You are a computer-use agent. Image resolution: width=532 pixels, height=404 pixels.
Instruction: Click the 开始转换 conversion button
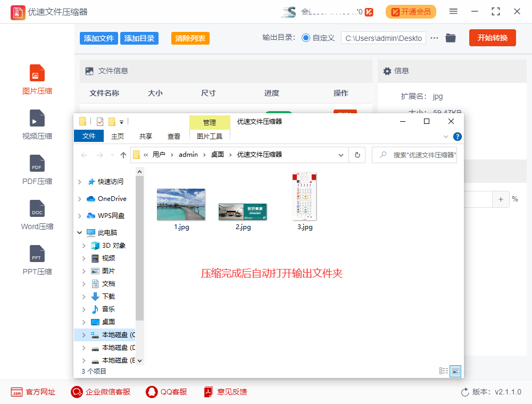(492, 37)
